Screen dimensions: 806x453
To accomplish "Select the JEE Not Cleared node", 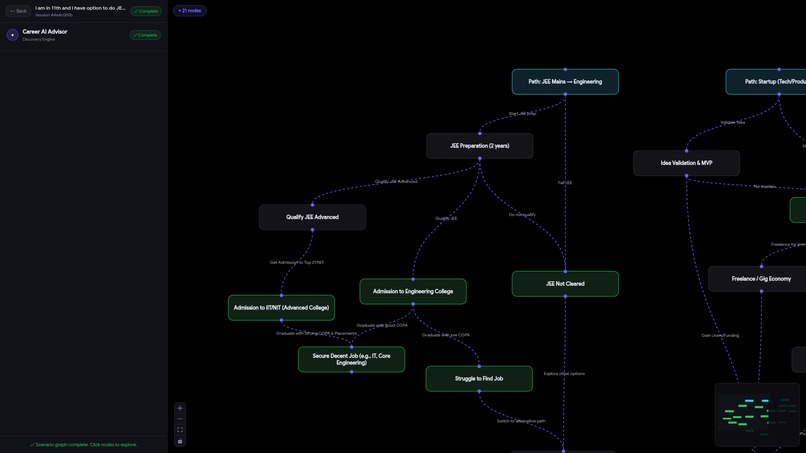I will pos(565,284).
